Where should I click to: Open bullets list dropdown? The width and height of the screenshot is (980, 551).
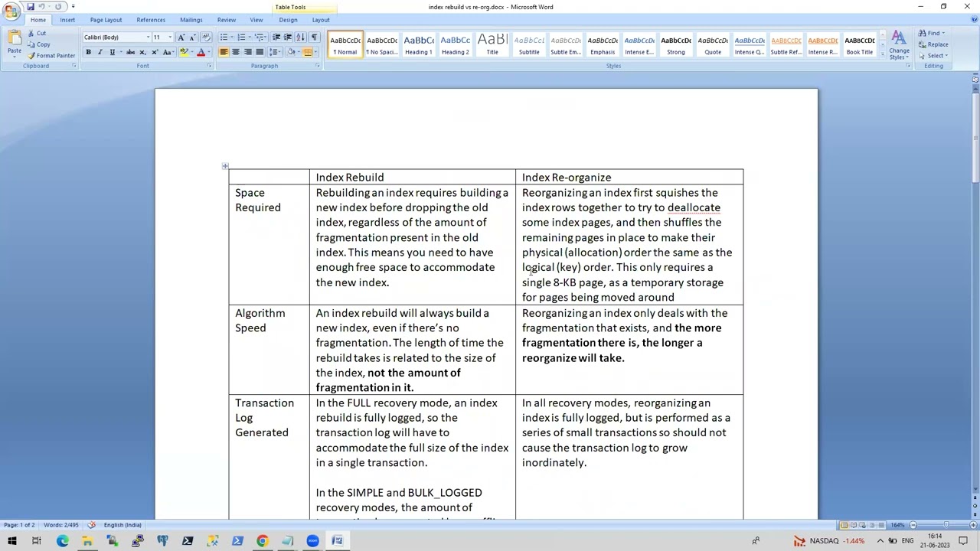click(x=231, y=37)
